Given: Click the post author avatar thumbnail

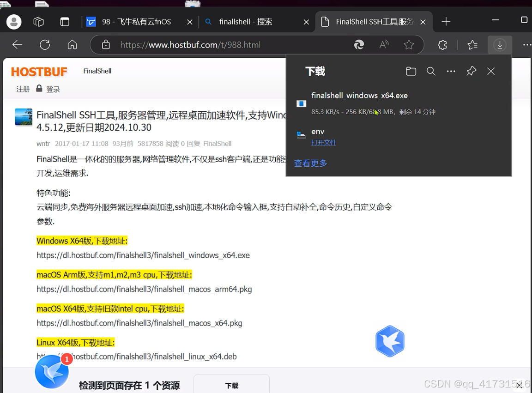Looking at the screenshot, I should pyautogui.click(x=24, y=117).
